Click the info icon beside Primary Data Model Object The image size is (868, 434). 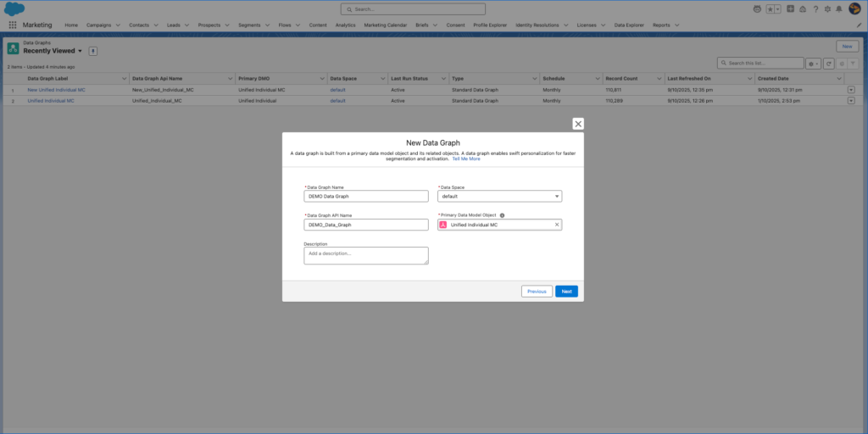[x=503, y=215]
